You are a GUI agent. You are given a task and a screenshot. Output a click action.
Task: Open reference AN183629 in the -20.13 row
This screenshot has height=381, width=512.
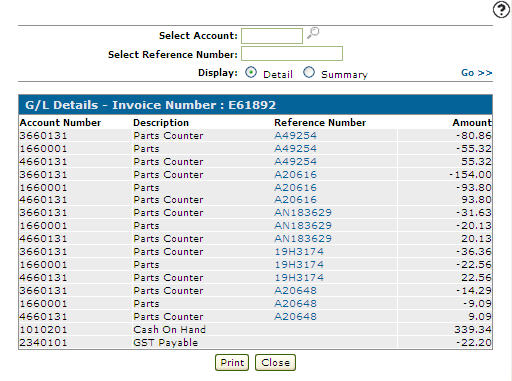coord(303,225)
